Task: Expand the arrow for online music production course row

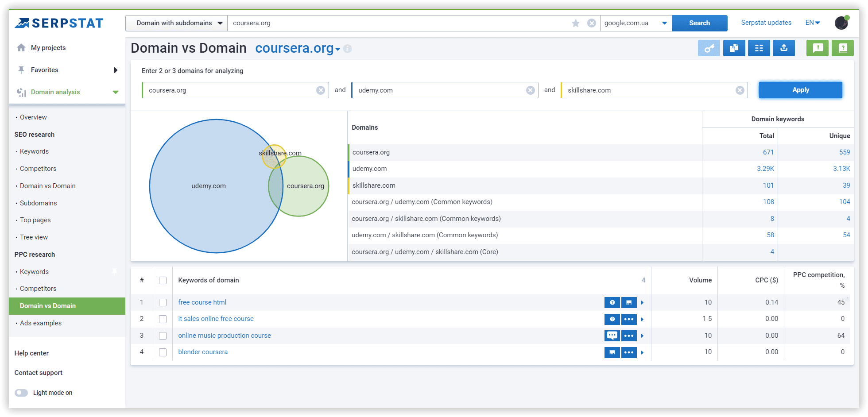Action: pyautogui.click(x=642, y=336)
